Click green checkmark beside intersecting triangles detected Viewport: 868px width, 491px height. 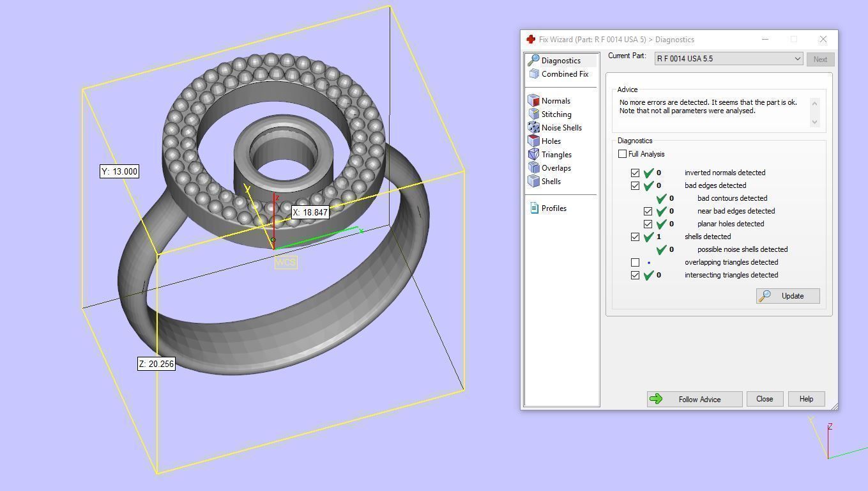(x=649, y=275)
